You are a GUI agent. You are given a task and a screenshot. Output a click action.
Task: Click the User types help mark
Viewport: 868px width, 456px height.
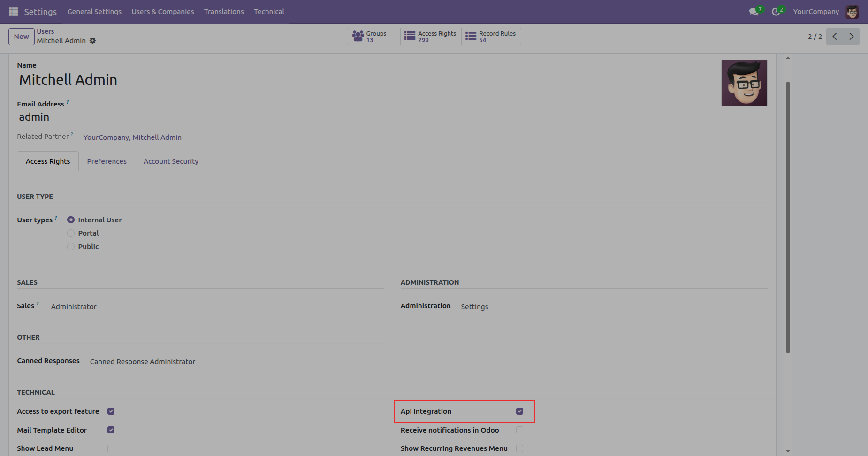click(x=56, y=217)
